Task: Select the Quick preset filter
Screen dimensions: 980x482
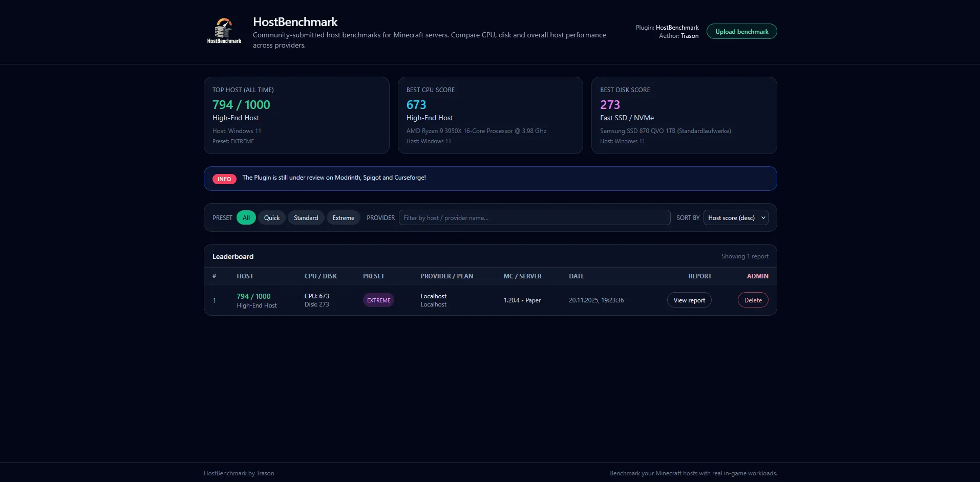Action: click(272, 217)
